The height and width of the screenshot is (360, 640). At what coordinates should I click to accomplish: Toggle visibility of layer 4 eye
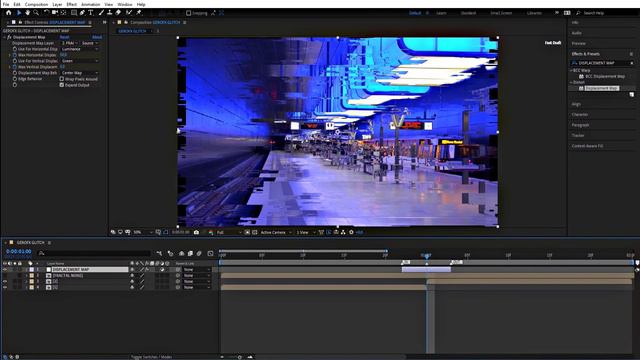click(5, 287)
